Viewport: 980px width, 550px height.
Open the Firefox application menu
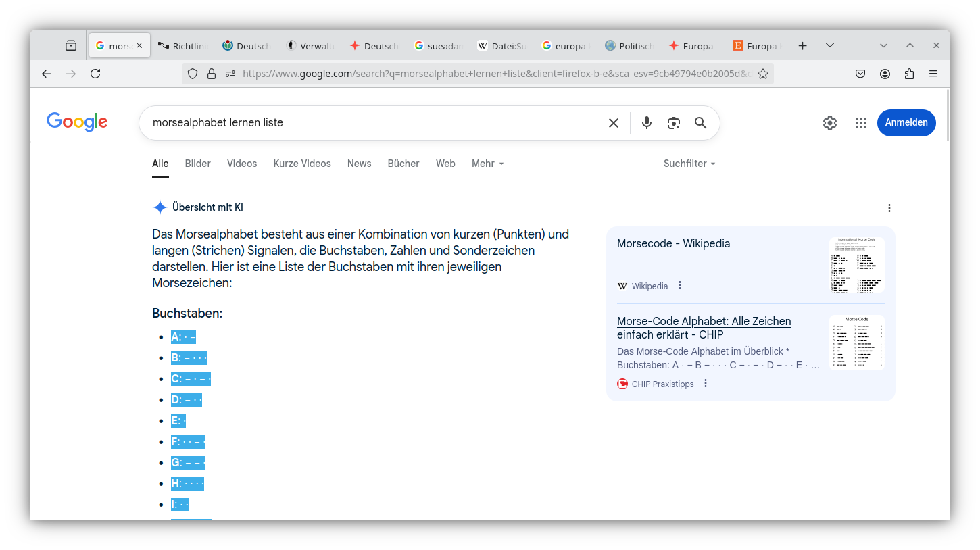coord(933,74)
